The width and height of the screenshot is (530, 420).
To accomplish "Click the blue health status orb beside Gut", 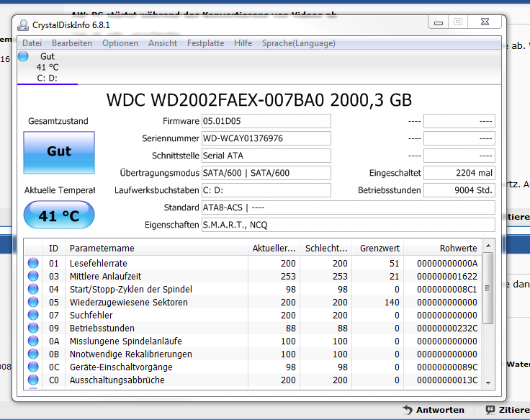I will pos(23,56).
